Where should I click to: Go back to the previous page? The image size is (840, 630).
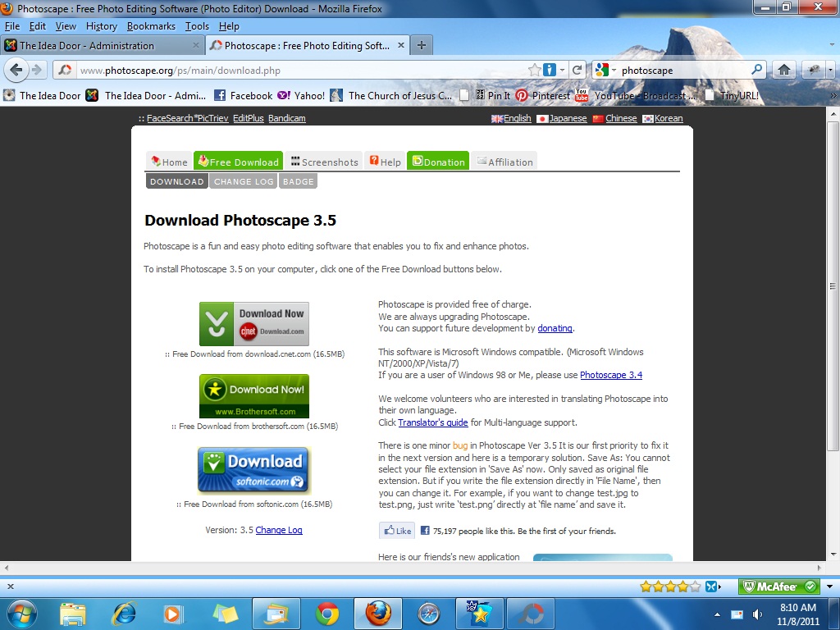point(16,70)
